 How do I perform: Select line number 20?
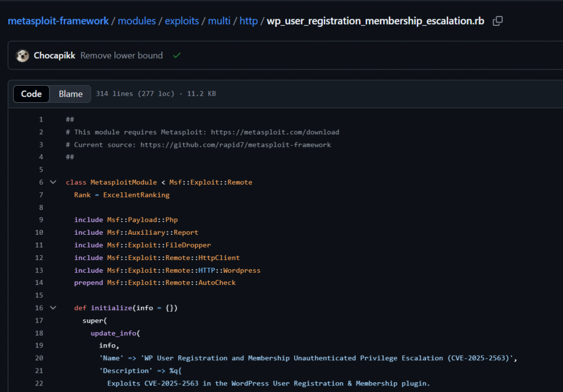click(x=39, y=358)
